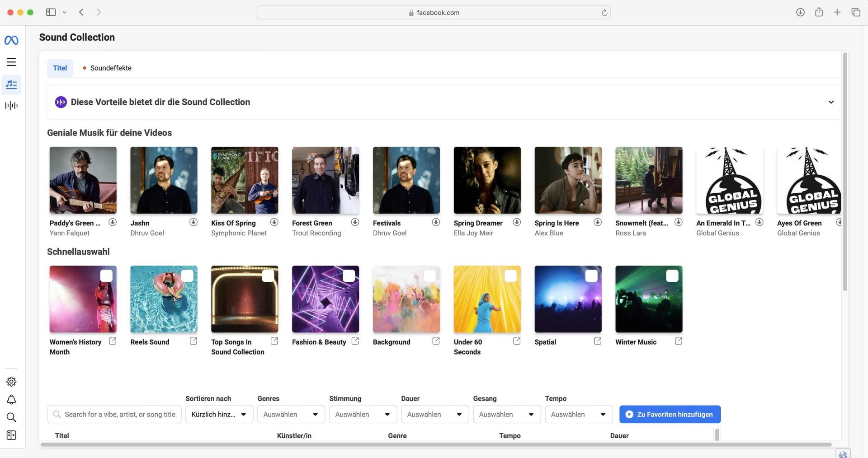Switch to the Soundeffekte tab
This screenshot has width=868, height=458.
[107, 68]
